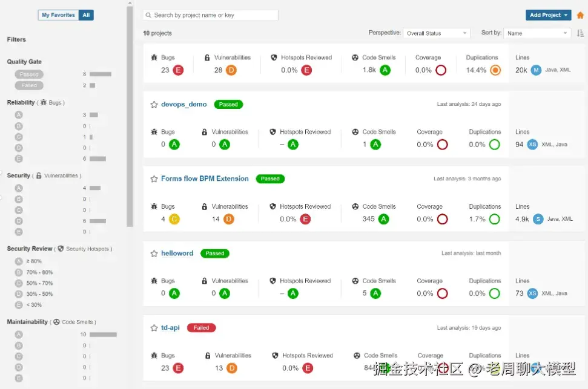Open the Forms flow BPM Extension project
Screen dimensions: 588x389
(x=205, y=178)
